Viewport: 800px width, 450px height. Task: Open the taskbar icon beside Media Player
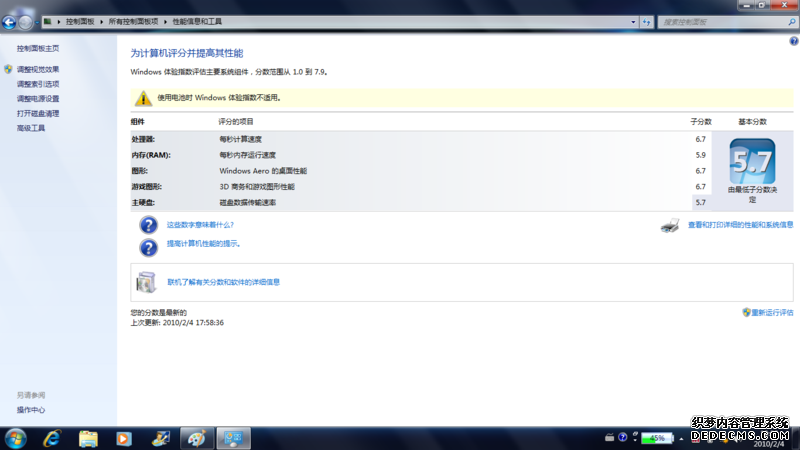161,438
